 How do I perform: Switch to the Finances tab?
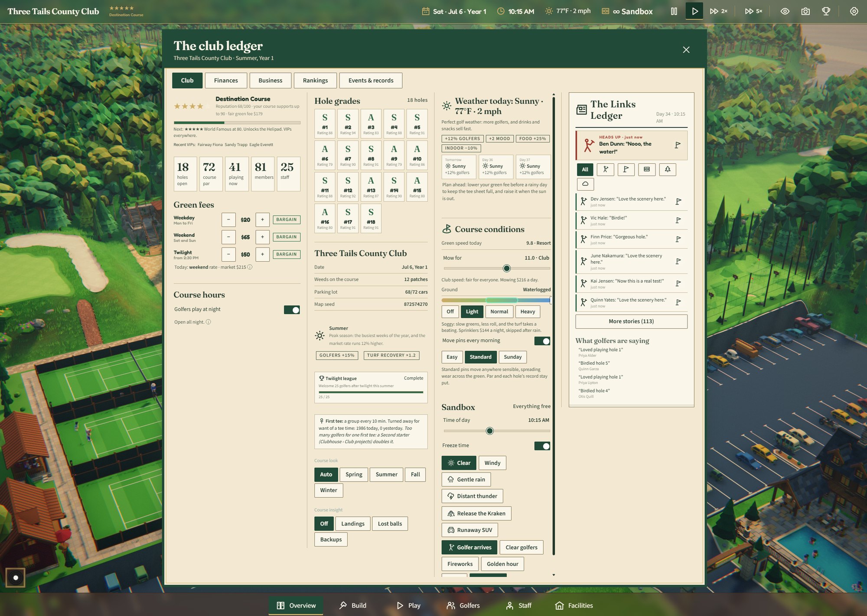226,81
